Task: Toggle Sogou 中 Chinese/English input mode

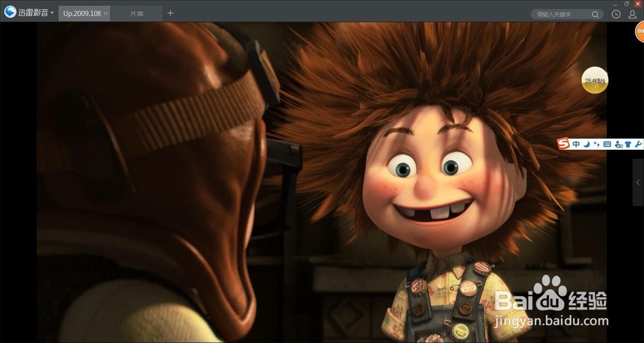Action: coord(576,144)
